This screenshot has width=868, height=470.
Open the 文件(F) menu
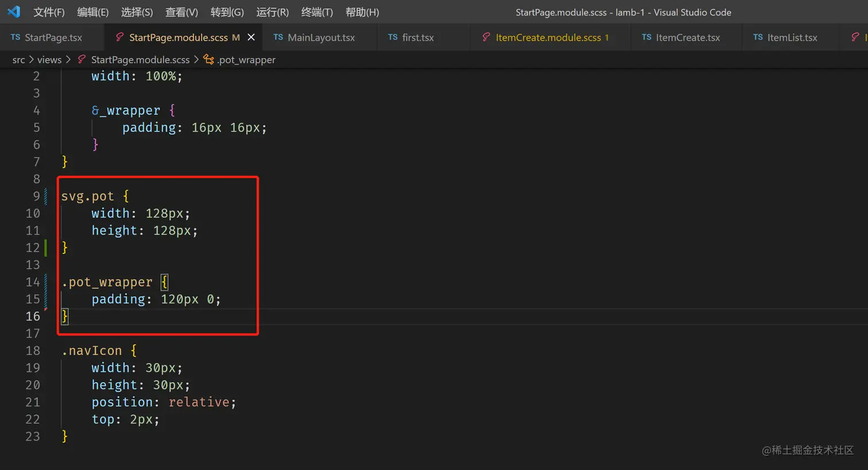49,12
